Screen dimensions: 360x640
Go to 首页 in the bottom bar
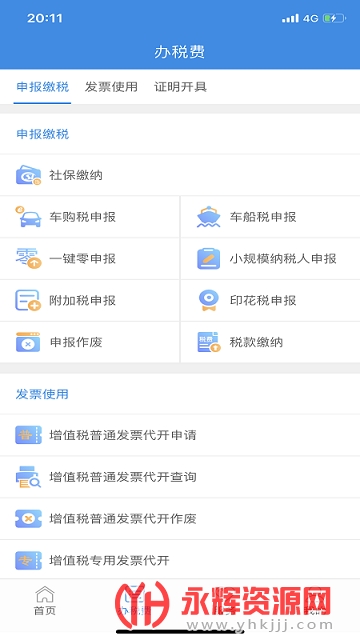point(44,600)
